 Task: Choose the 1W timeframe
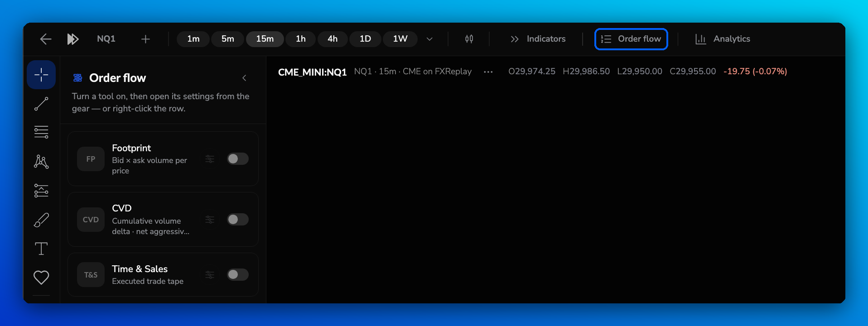400,39
